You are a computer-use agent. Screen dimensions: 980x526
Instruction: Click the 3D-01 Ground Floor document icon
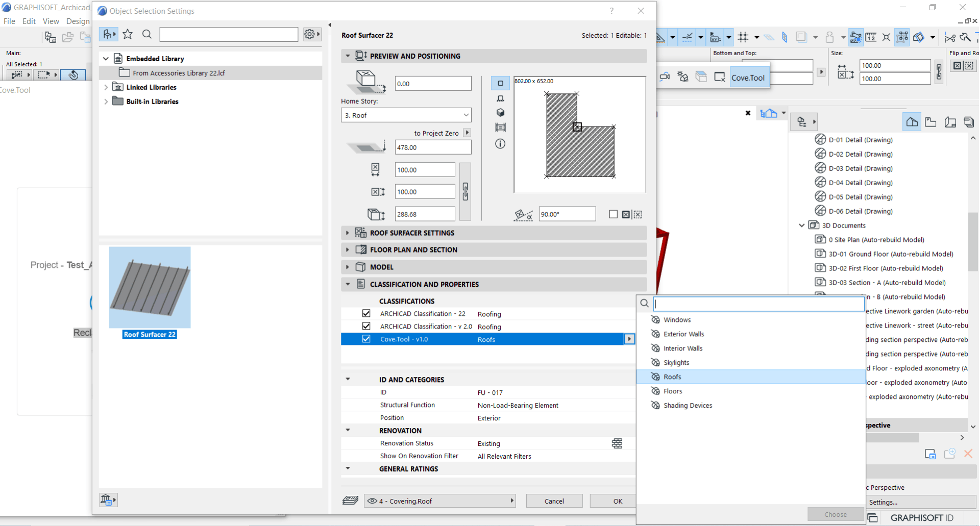tap(820, 254)
